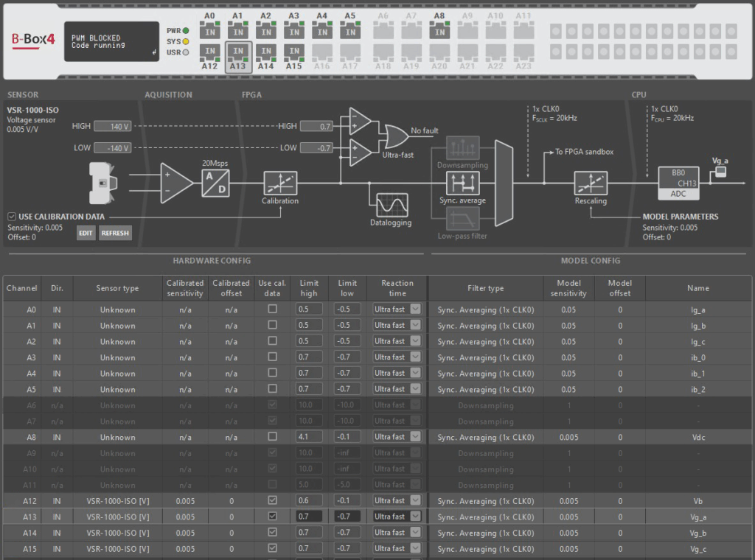Expand Reaction time dropdown for channel A15
755x560 pixels.
pyautogui.click(x=415, y=548)
